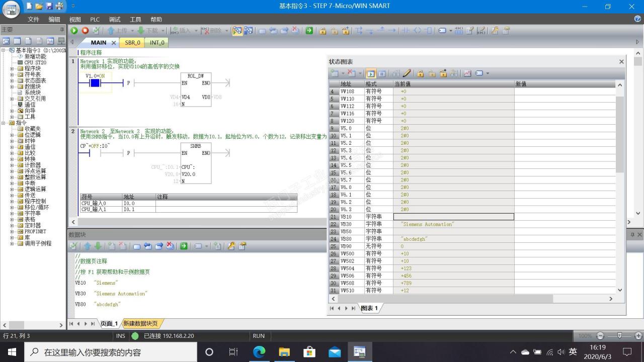Click the VB10 current value cell
Screen dimensions: 644x362
tap(453, 217)
